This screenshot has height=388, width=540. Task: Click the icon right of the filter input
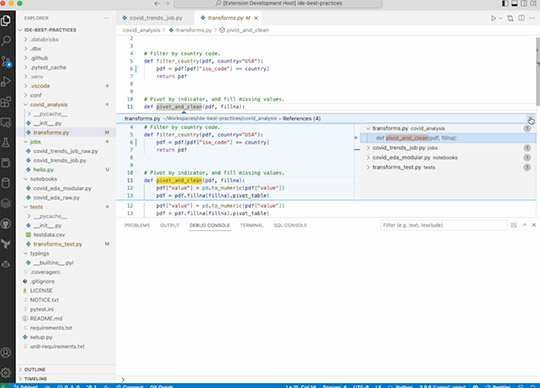(x=513, y=225)
